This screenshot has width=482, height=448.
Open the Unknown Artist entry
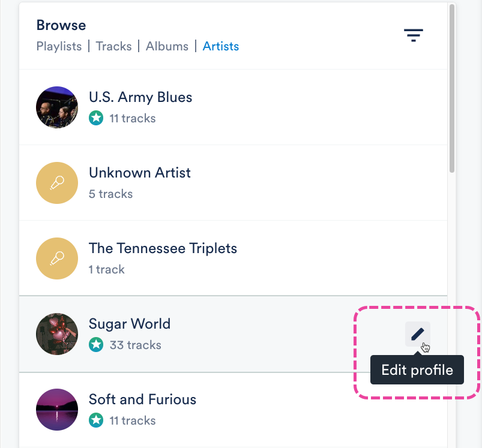pos(140,173)
